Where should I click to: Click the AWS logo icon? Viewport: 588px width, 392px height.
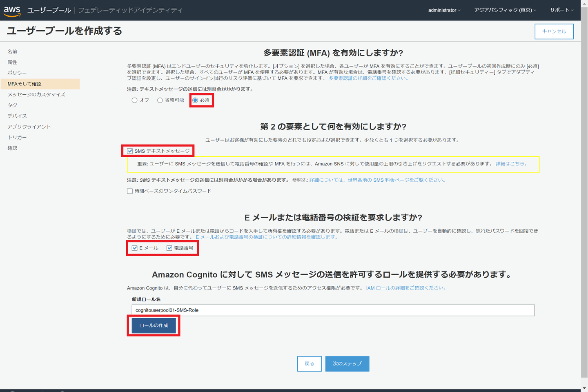(12, 11)
